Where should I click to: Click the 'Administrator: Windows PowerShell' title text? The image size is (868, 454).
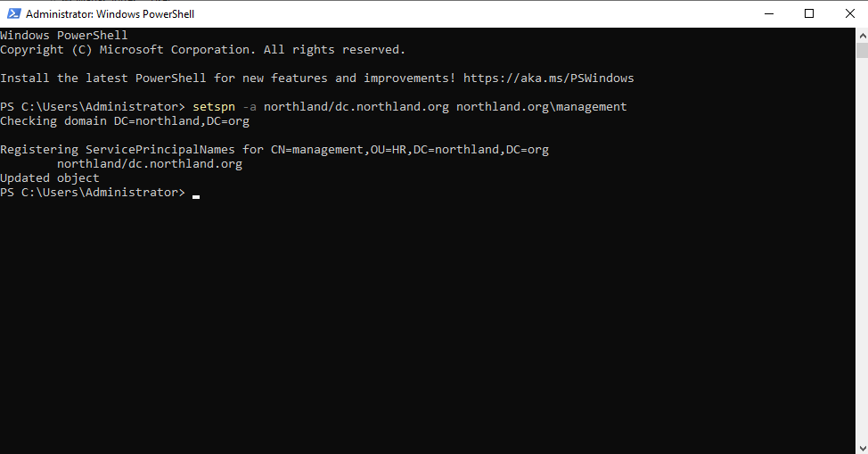[x=110, y=14]
